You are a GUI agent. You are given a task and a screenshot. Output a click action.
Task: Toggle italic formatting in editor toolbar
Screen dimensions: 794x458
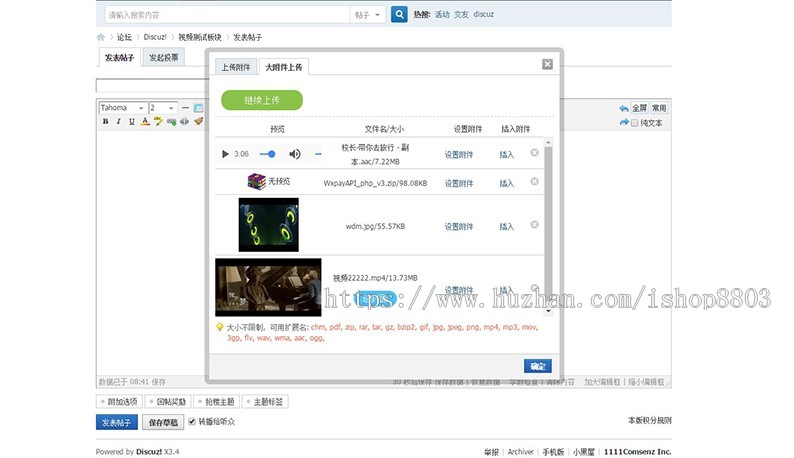[x=118, y=121]
